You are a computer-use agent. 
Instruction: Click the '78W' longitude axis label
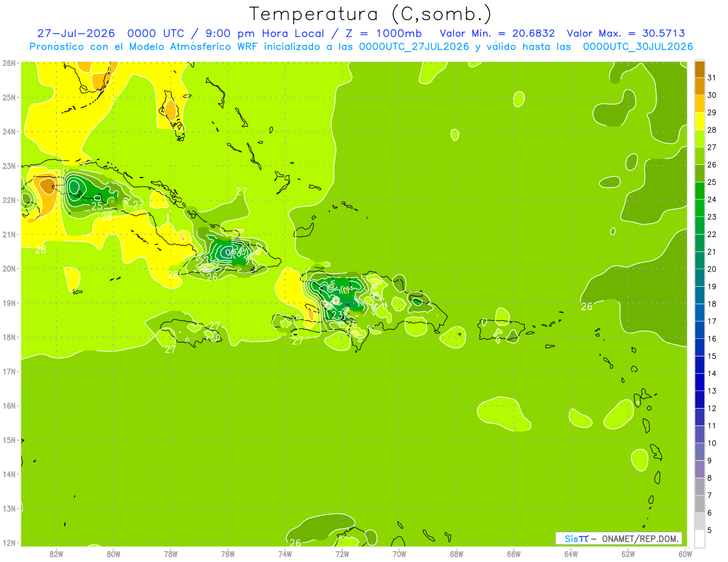click(x=170, y=554)
